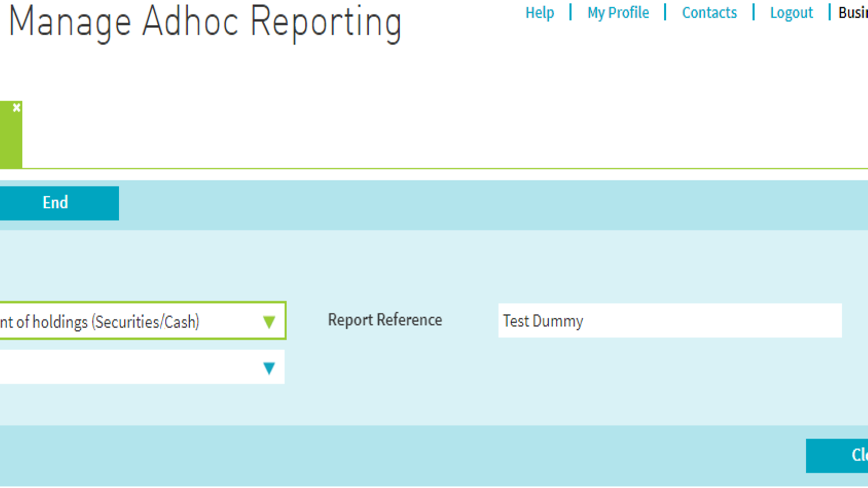Screen dimensions: 868x488
Task: Click the blank area right of End button
Action: (452, 204)
